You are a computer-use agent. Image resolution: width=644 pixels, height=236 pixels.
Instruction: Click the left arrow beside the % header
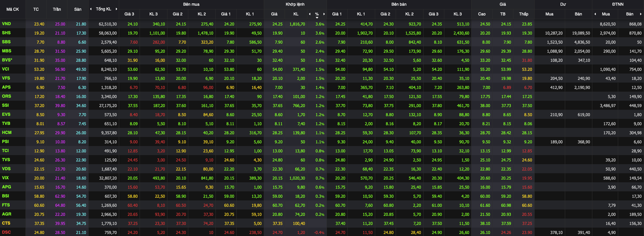[x=309, y=14]
